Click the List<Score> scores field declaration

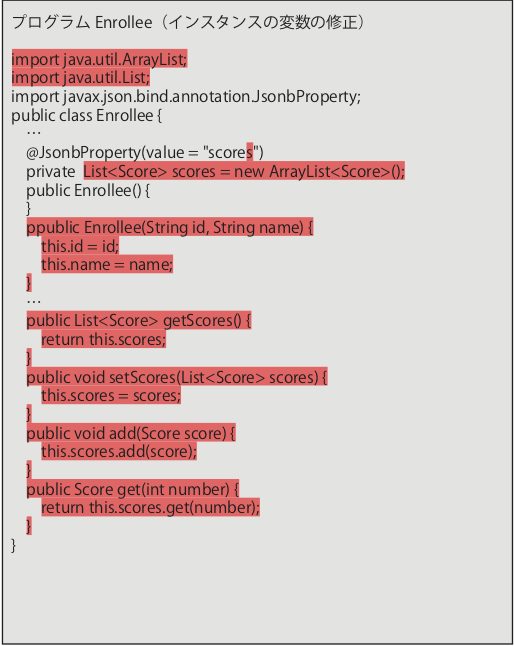click(244, 171)
